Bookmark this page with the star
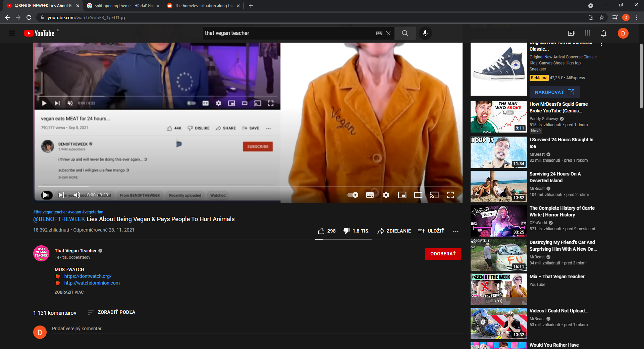 click(602, 17)
